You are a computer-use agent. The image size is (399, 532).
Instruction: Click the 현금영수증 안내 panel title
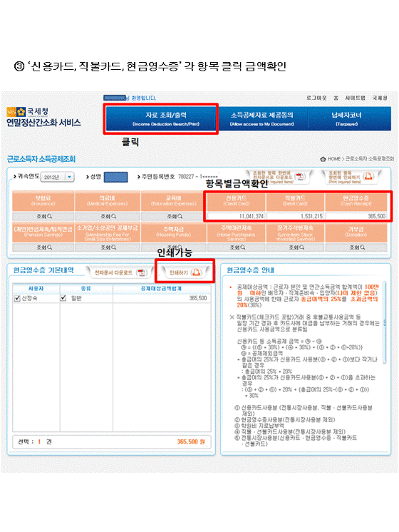251,270
